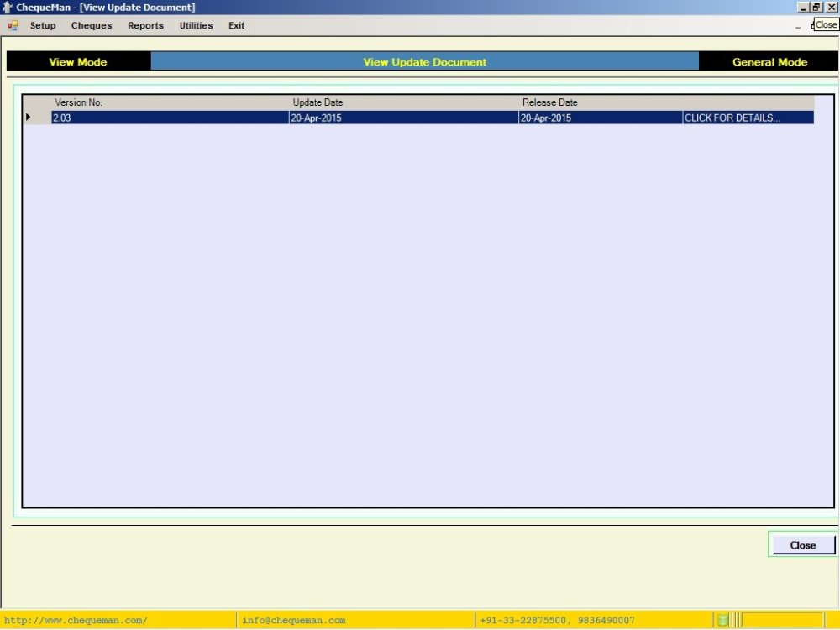Click the database icon in the status bar

722,621
